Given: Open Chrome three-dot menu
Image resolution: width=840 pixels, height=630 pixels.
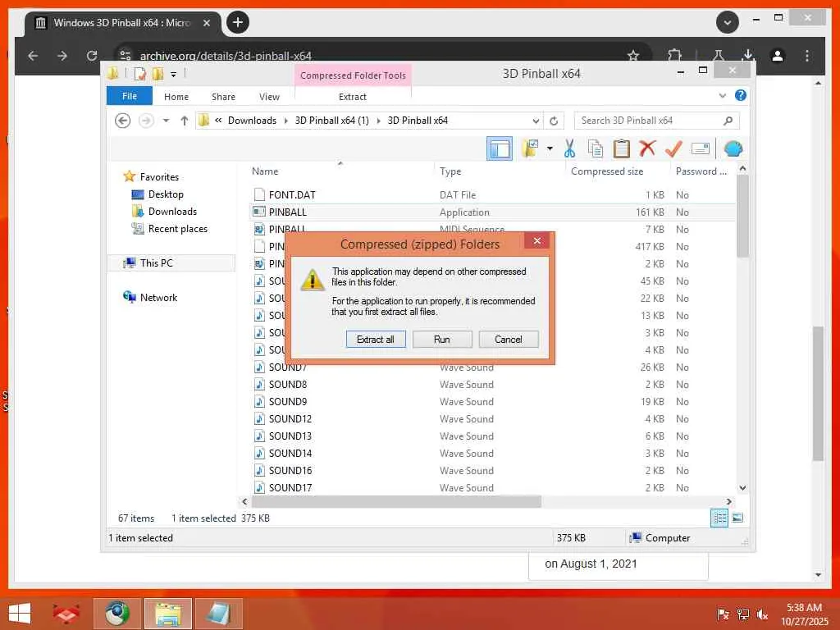Looking at the screenshot, I should pyautogui.click(x=807, y=56).
